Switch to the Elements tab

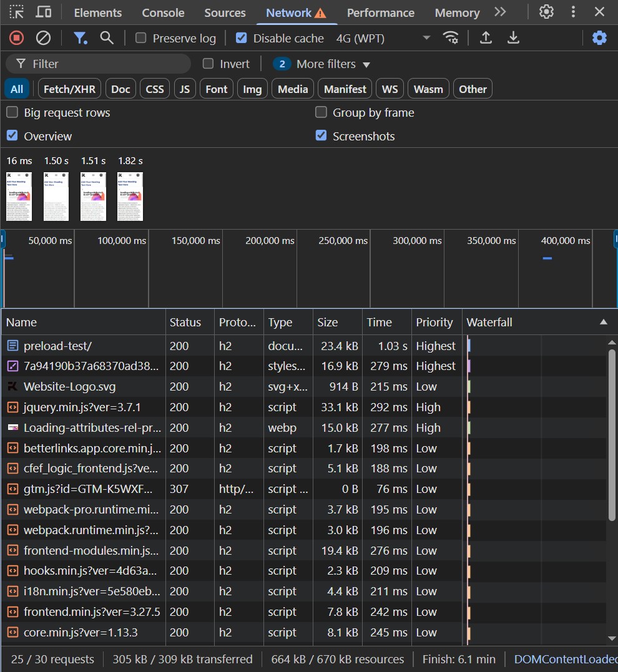[98, 13]
